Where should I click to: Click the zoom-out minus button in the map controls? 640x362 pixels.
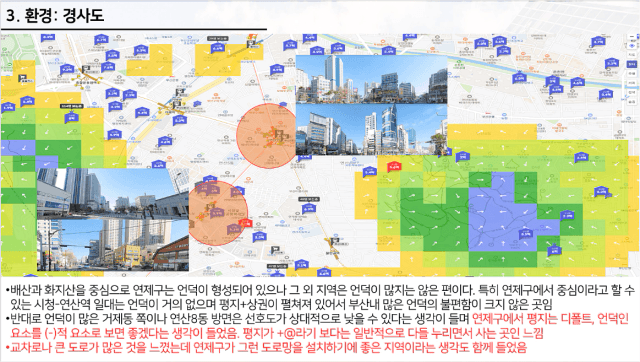point(632,37)
